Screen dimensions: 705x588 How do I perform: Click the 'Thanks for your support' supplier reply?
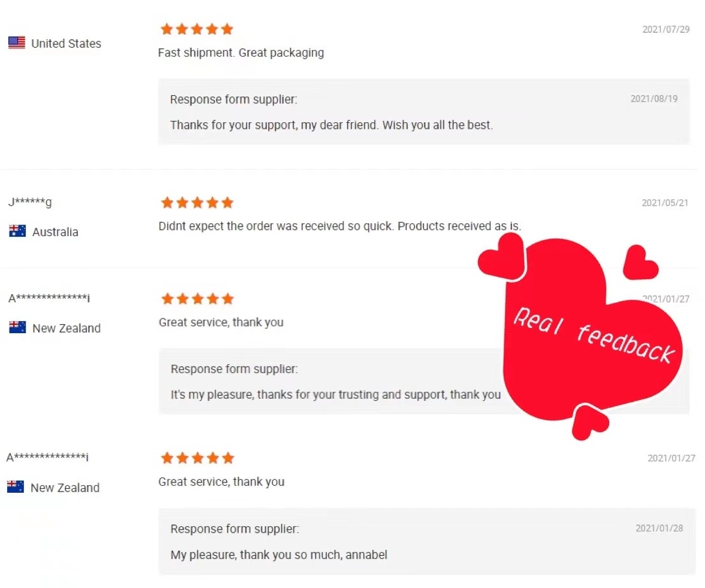[x=331, y=125]
